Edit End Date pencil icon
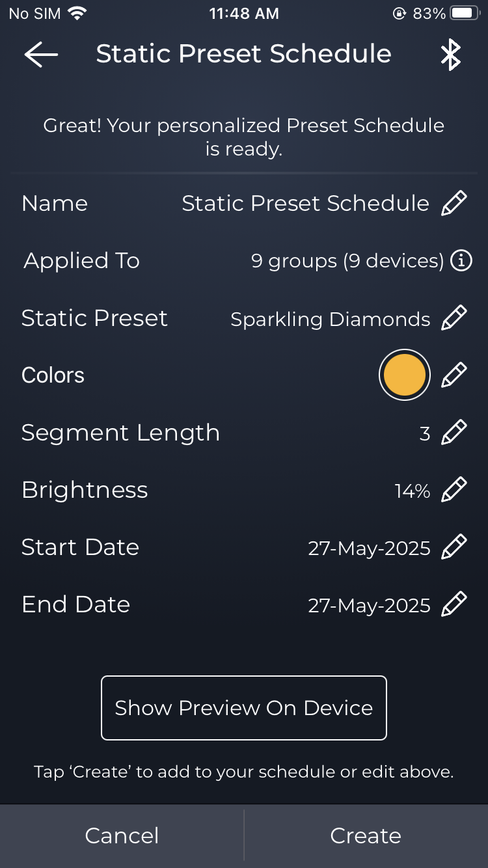 click(x=454, y=604)
